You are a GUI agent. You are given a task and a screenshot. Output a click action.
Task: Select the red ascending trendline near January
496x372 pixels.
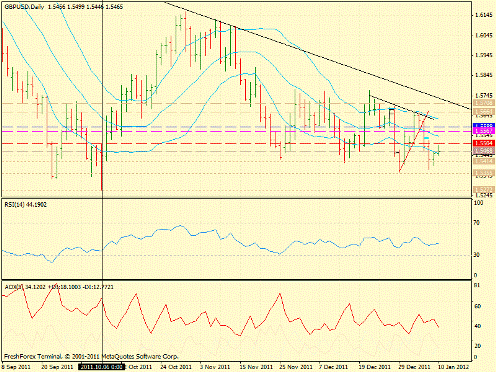414,142
